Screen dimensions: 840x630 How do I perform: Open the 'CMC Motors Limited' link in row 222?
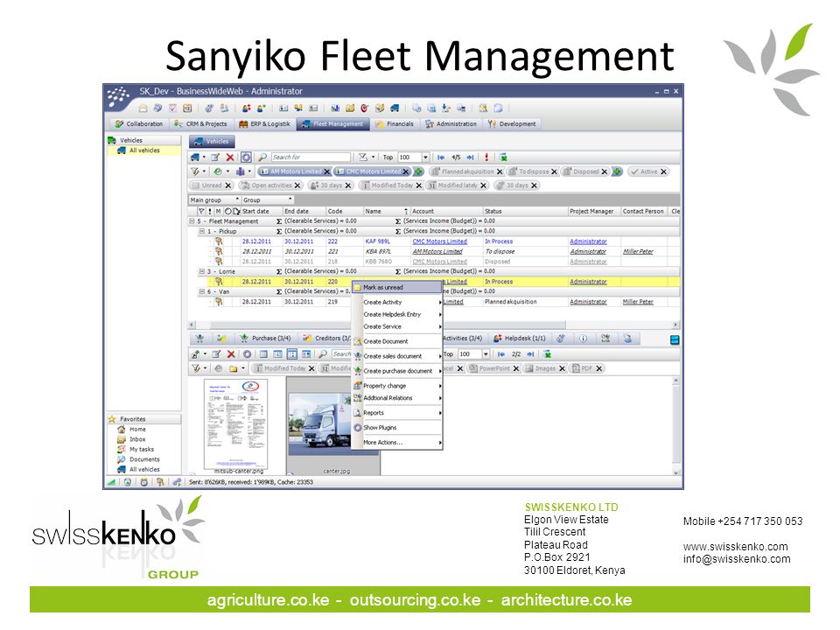tap(439, 241)
